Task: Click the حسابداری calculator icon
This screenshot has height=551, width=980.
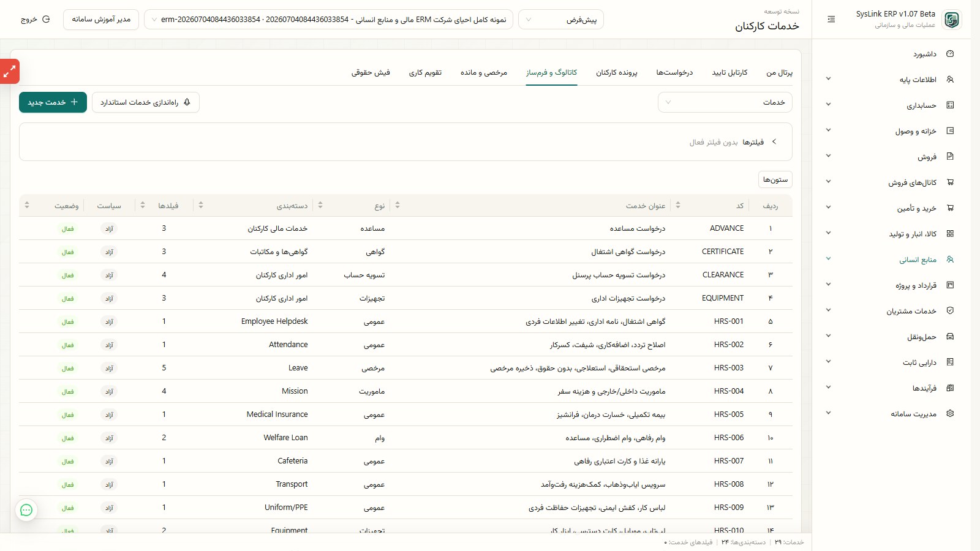Action: [x=950, y=105]
